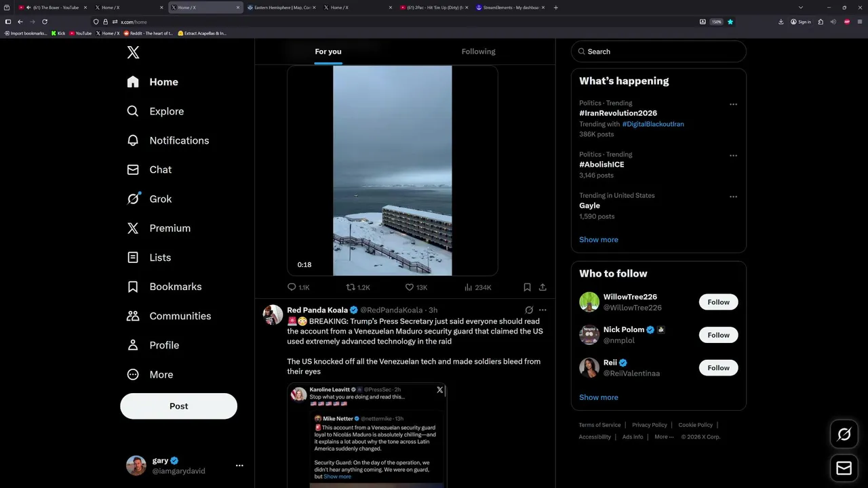Open more options on Red Panda Koala post
Viewport: 868px width, 488px height.
(542, 310)
